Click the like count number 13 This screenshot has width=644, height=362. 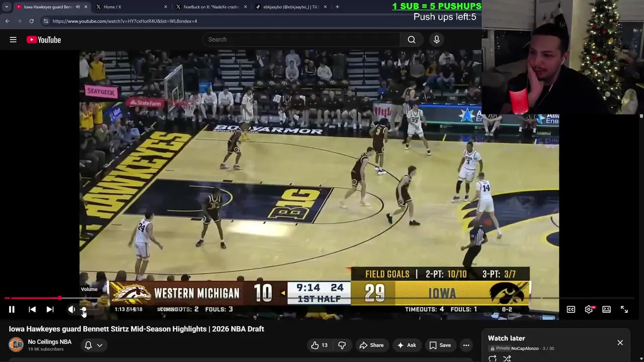pyautogui.click(x=325, y=345)
